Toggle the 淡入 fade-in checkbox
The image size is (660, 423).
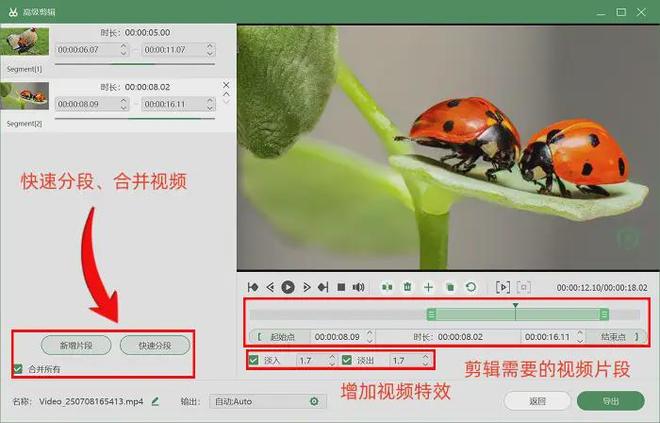tap(253, 360)
